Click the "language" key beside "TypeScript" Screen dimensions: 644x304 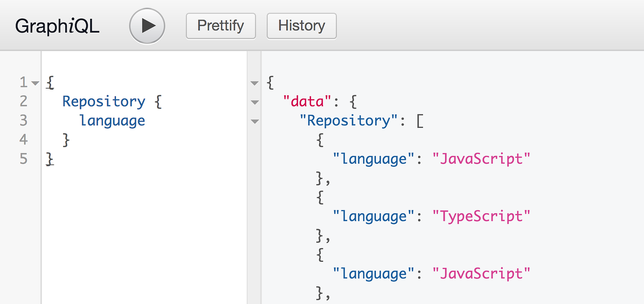click(374, 216)
